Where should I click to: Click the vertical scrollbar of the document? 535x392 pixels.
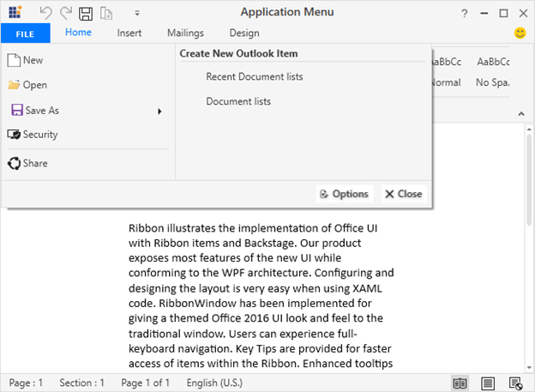point(527,249)
